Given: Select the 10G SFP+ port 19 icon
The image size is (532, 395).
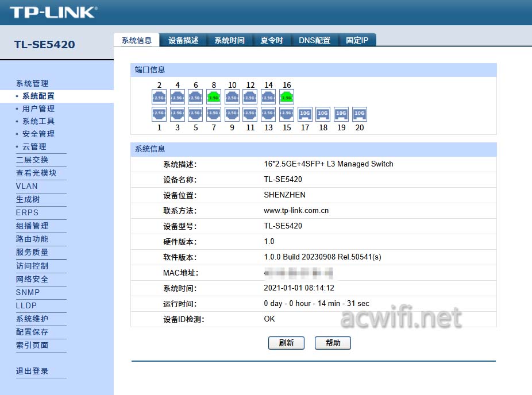Looking at the screenshot, I should [341, 114].
